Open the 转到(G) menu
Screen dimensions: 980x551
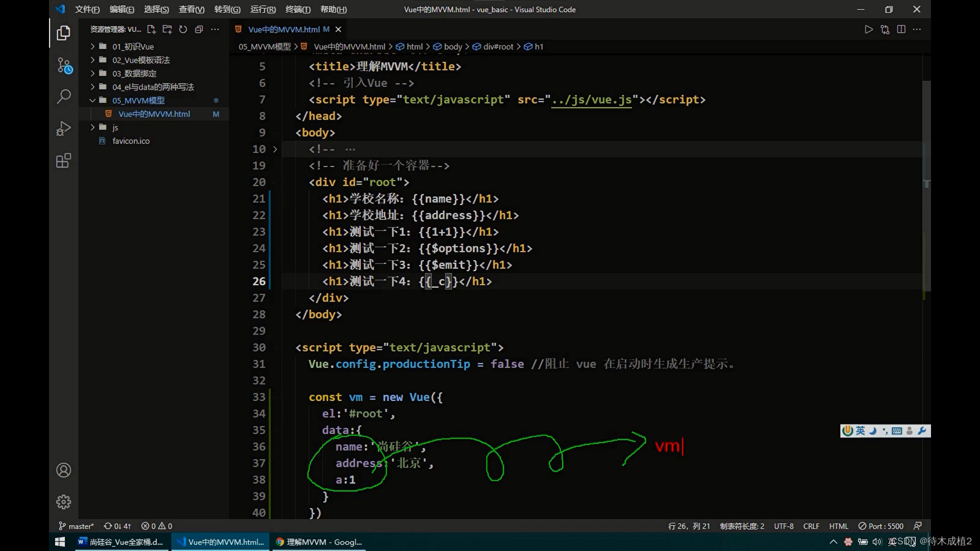(227, 9)
